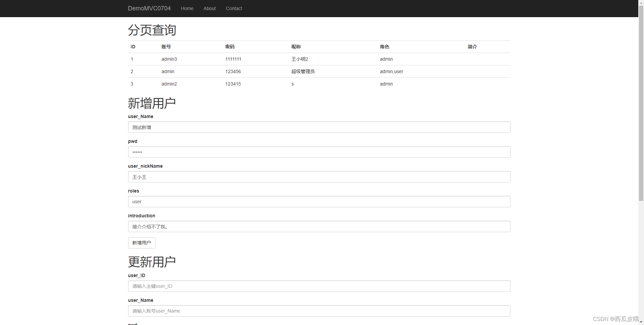Click the introduction text field
This screenshot has height=325, width=644.
319,226
